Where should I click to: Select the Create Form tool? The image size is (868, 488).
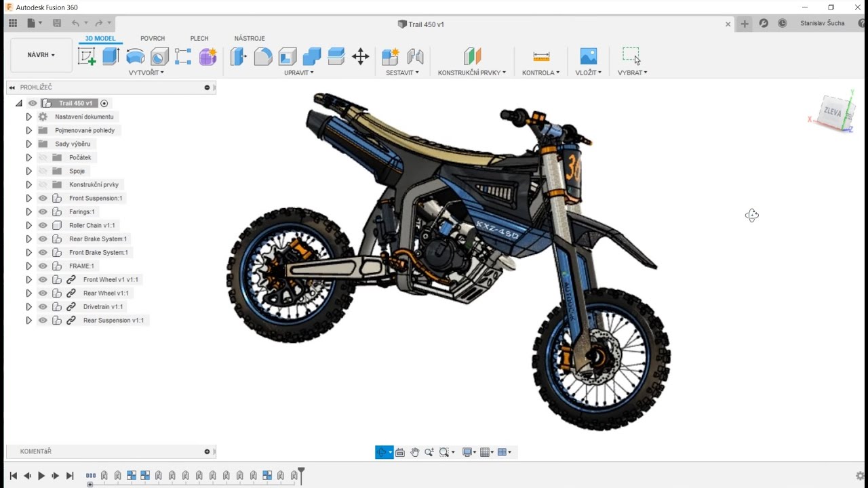point(208,56)
